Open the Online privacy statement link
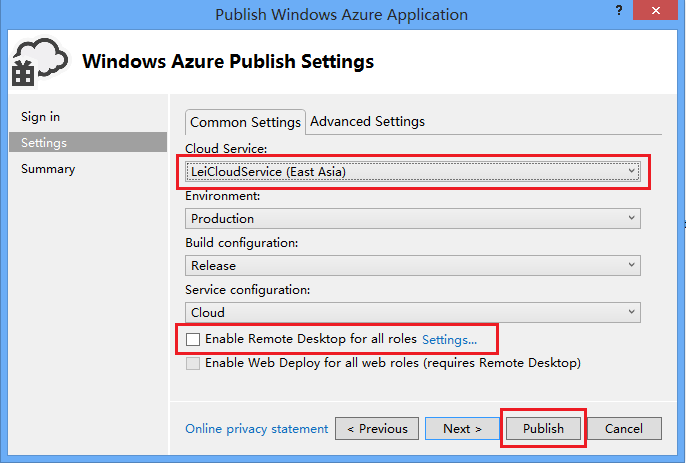Screen dimensions: 686x463 click(256, 429)
